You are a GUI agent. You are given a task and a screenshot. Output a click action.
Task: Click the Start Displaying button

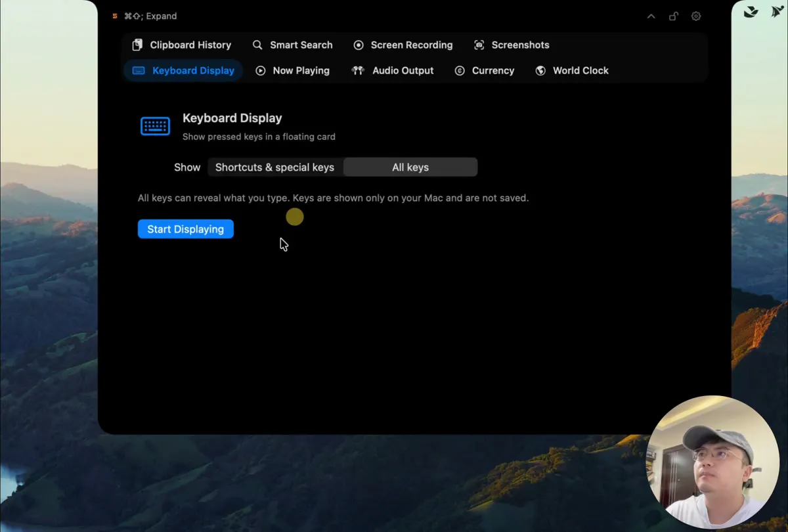[186, 229]
